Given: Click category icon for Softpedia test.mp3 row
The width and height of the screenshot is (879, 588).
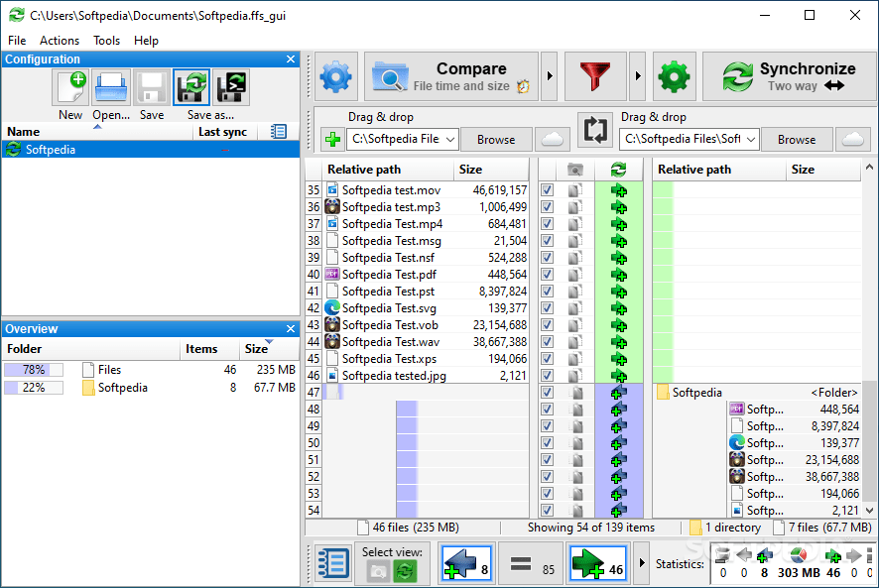Looking at the screenshot, I should tap(574, 207).
